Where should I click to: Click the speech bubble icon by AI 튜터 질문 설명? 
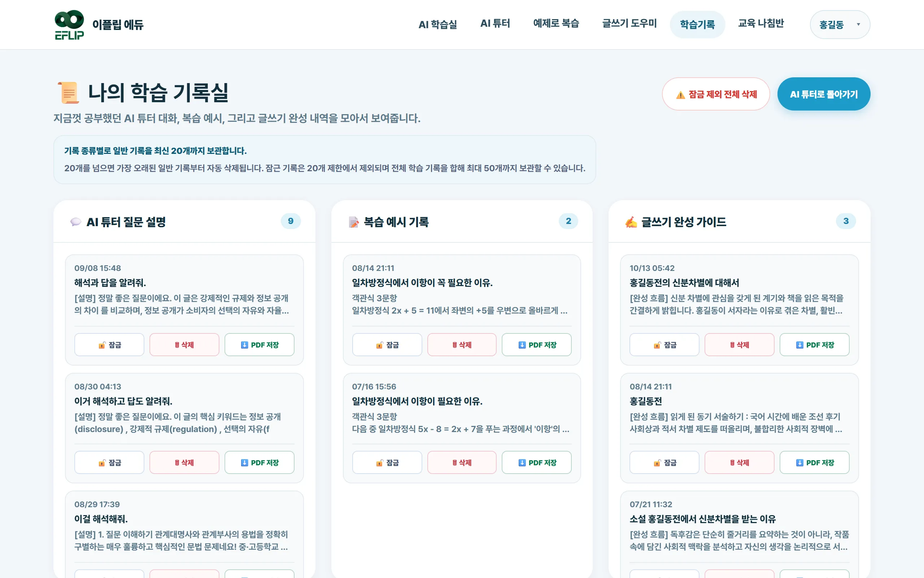[75, 222]
